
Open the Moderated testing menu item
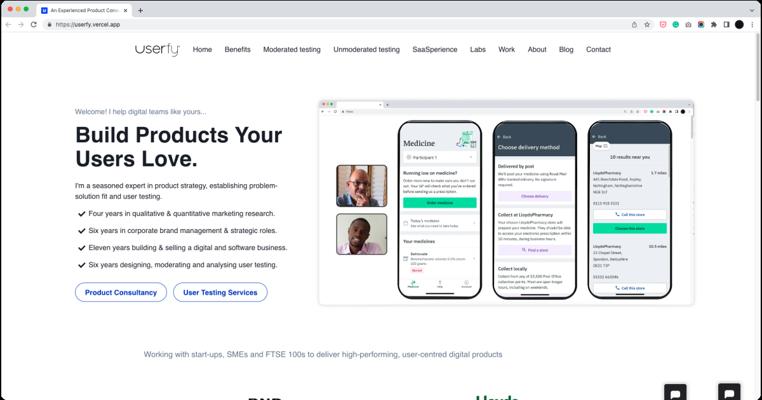point(292,50)
